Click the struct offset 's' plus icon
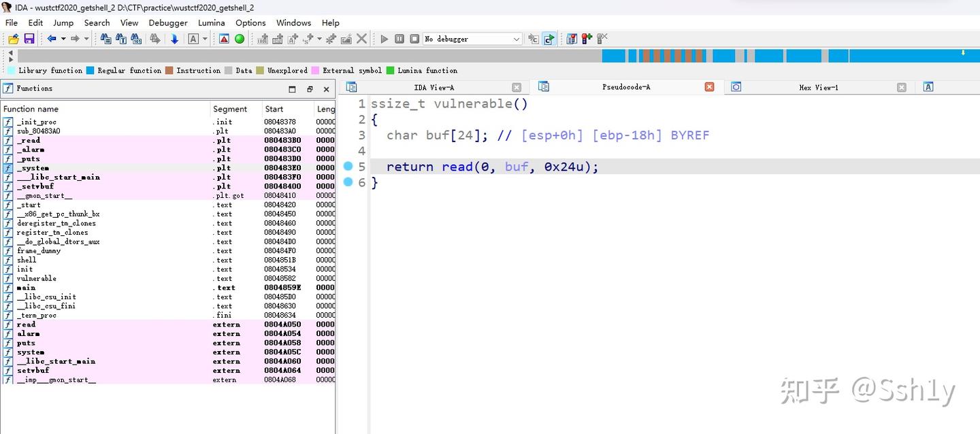The width and height of the screenshot is (980, 434). tap(308, 39)
